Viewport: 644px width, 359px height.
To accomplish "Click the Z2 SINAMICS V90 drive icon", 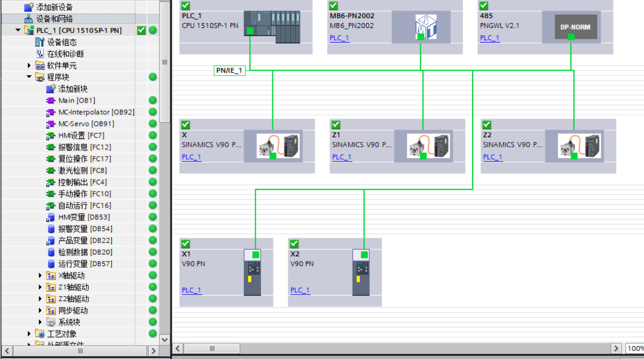I will point(580,146).
